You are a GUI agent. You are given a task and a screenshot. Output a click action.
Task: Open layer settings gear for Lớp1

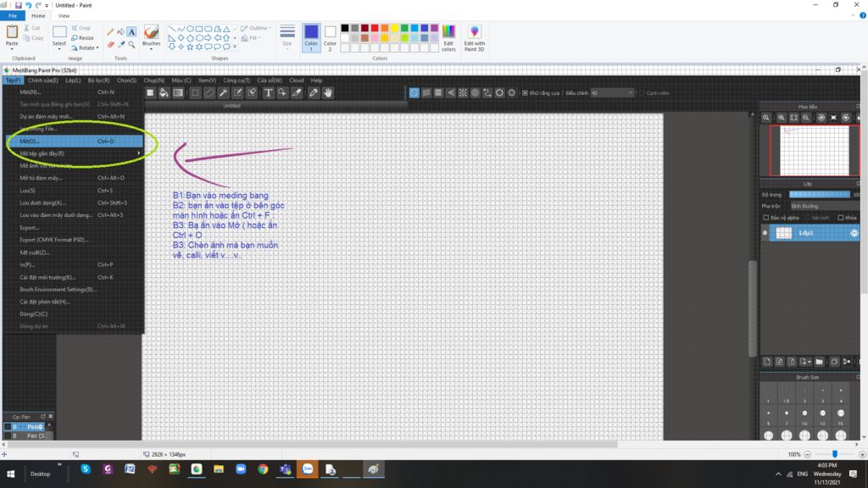tap(855, 232)
